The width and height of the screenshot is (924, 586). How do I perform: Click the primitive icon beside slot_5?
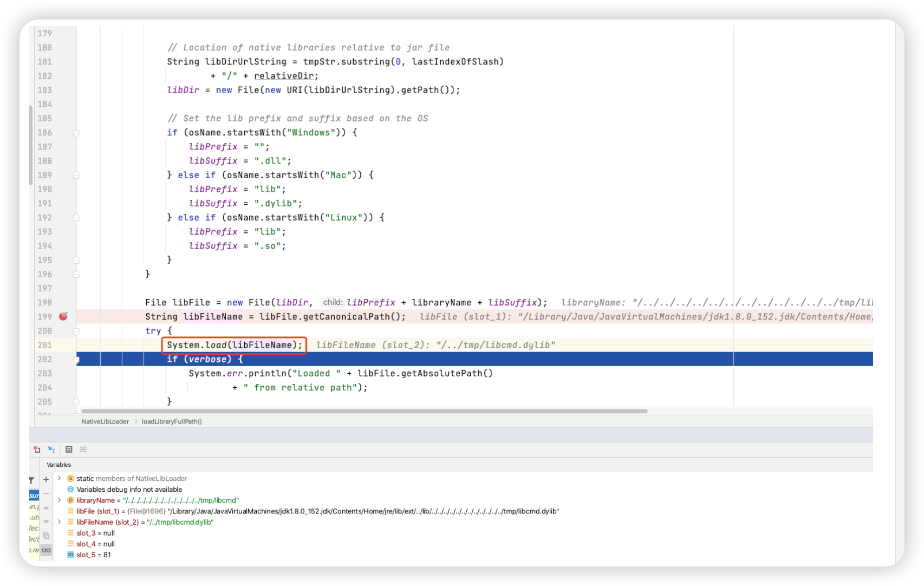pyautogui.click(x=70, y=555)
